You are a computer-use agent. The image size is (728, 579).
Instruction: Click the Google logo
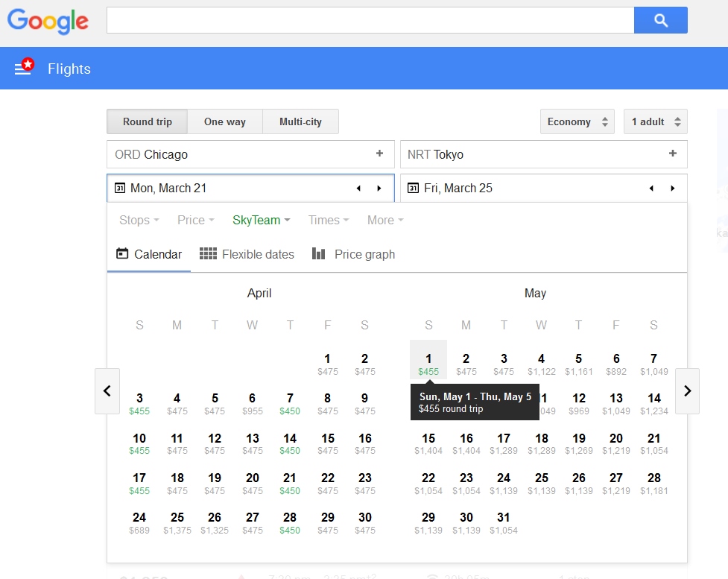pyautogui.click(x=48, y=21)
